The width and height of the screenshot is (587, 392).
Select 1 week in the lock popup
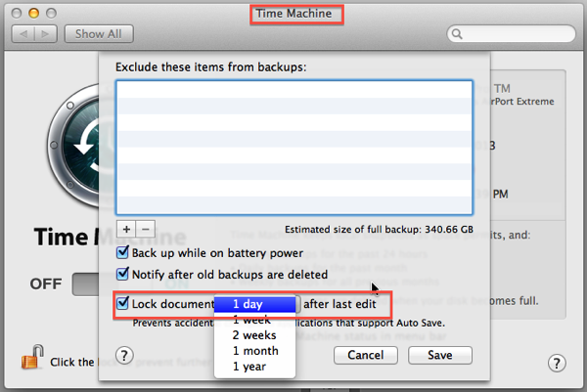click(x=254, y=320)
